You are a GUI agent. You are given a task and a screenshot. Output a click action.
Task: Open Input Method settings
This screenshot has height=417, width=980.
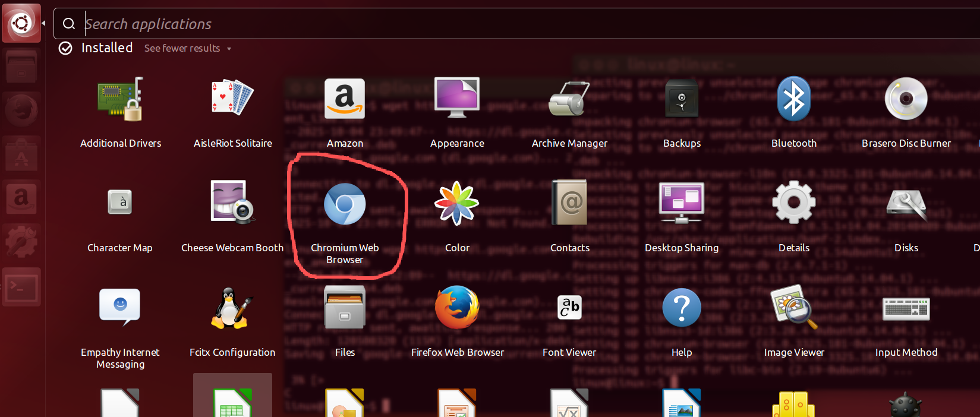coord(906,309)
